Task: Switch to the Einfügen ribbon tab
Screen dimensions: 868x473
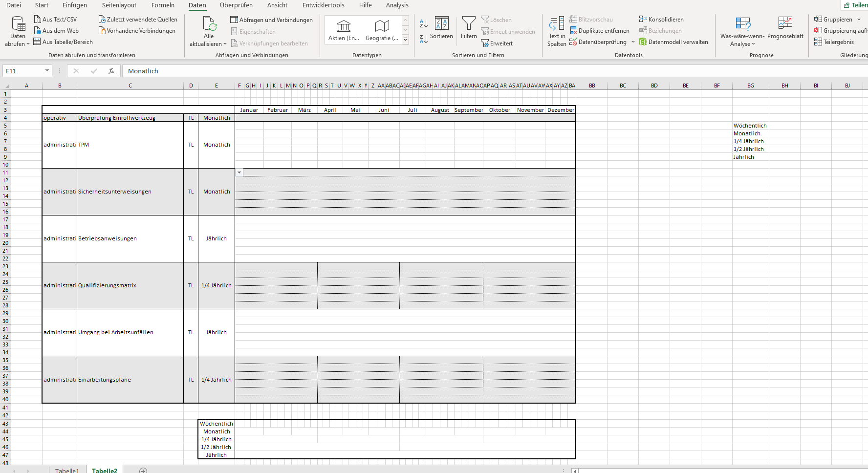Action: click(75, 5)
